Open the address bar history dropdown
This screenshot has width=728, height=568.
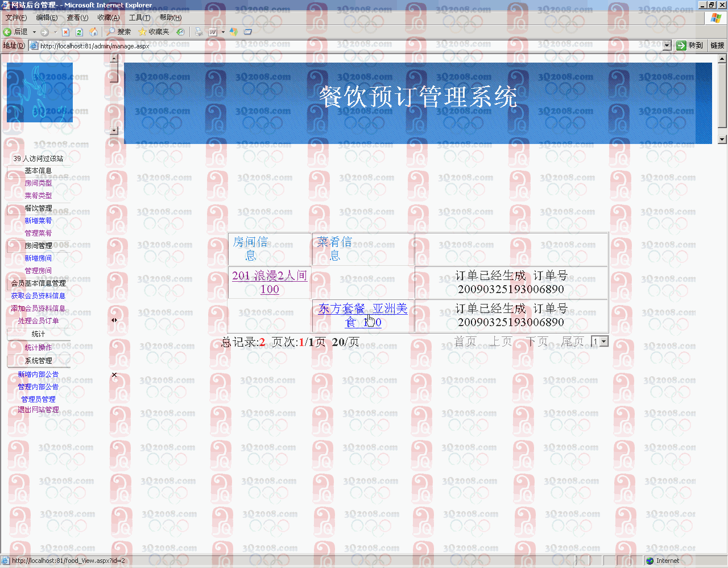coord(665,45)
